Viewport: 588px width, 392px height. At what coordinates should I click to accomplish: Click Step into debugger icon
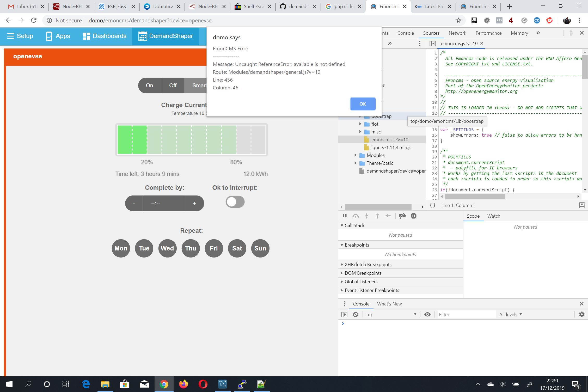[366, 216]
